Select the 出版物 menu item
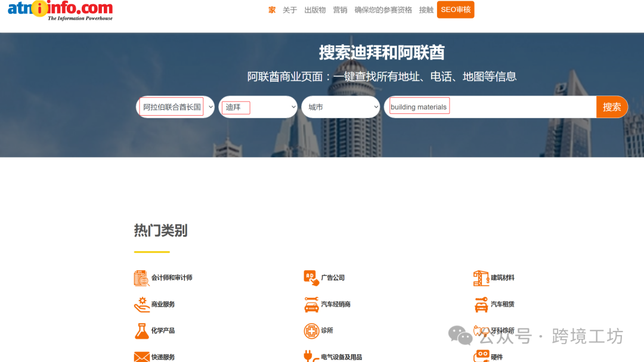The height and width of the screenshot is (362, 644). click(x=315, y=10)
